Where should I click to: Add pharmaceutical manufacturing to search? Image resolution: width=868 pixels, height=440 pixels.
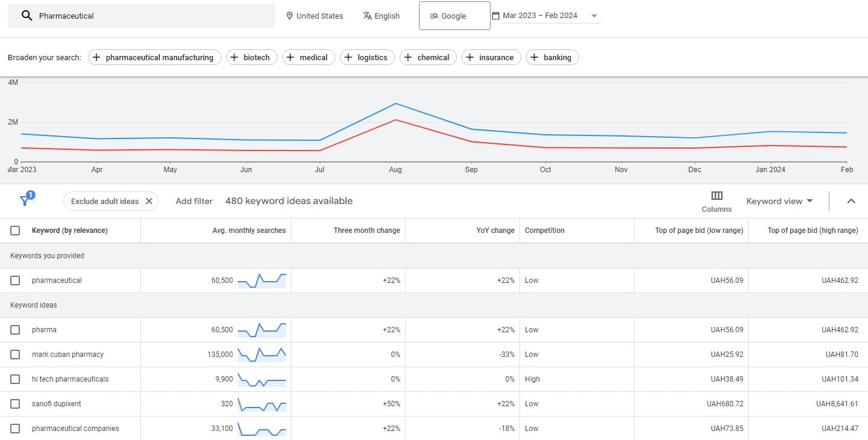155,57
